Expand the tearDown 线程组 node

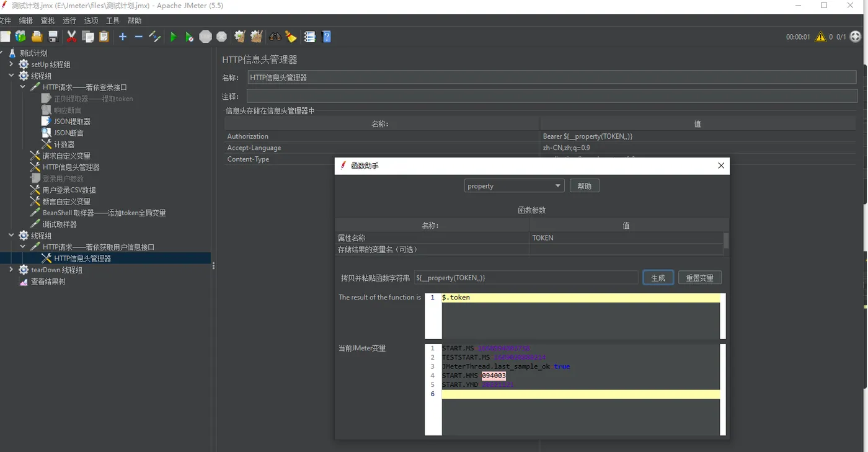[11, 270]
